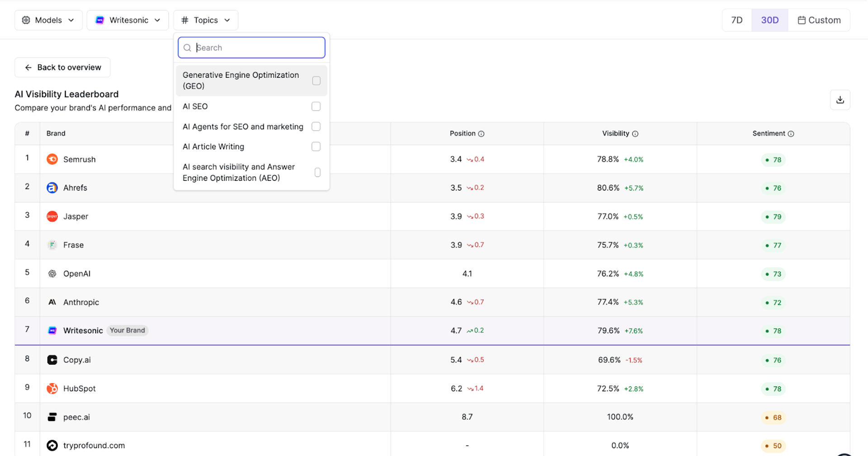The image size is (868, 456).
Task: Show the Sentiment info tooltip icon
Action: click(791, 134)
